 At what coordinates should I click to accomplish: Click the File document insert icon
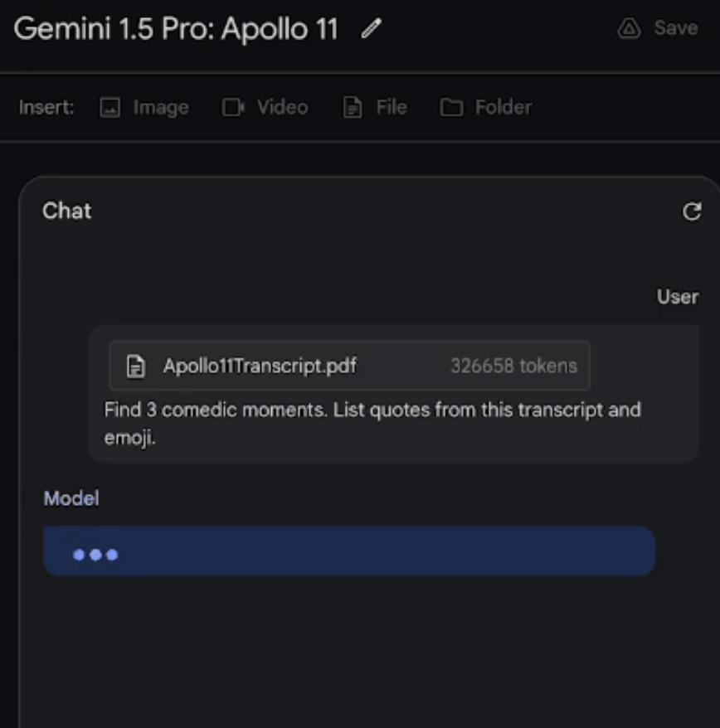352,107
